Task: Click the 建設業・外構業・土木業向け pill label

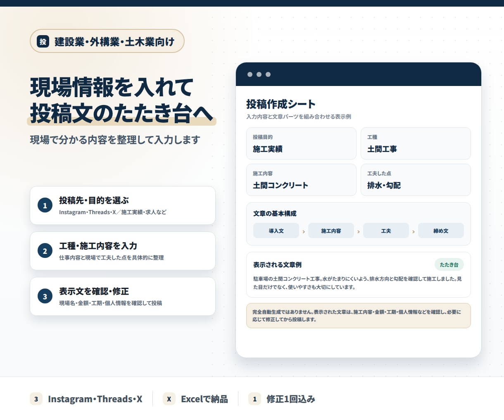Action: [x=114, y=42]
